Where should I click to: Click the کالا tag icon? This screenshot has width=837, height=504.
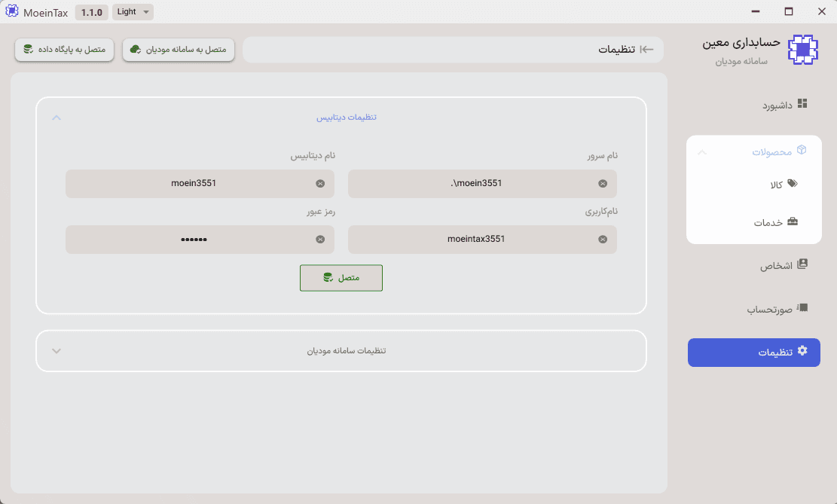[793, 184]
